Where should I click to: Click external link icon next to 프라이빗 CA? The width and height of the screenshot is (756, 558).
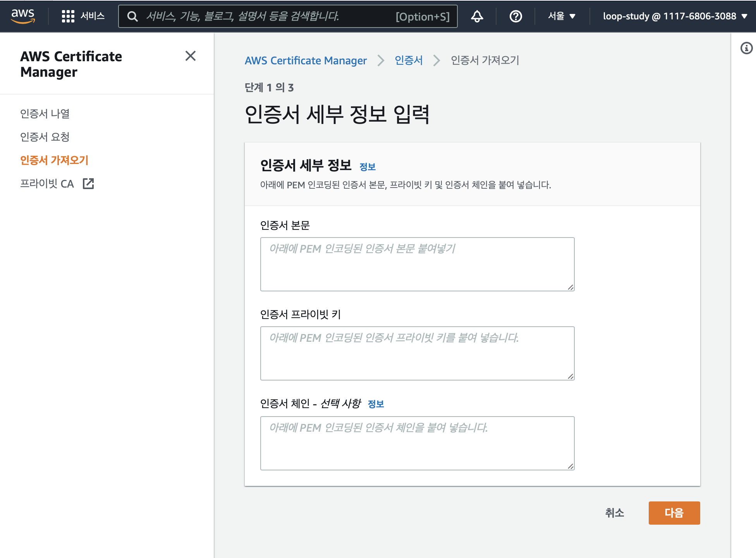[88, 184]
